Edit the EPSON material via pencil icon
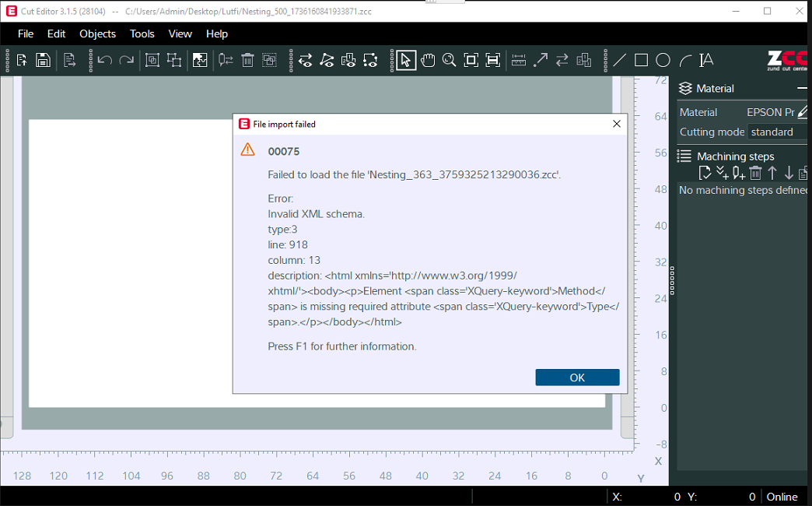 pos(803,111)
